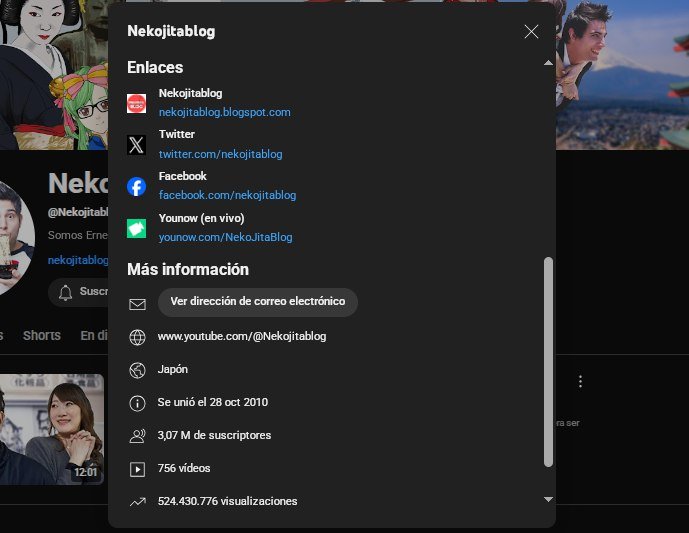
Task: Open facebook.com/nekojitablog link
Action: (227, 195)
